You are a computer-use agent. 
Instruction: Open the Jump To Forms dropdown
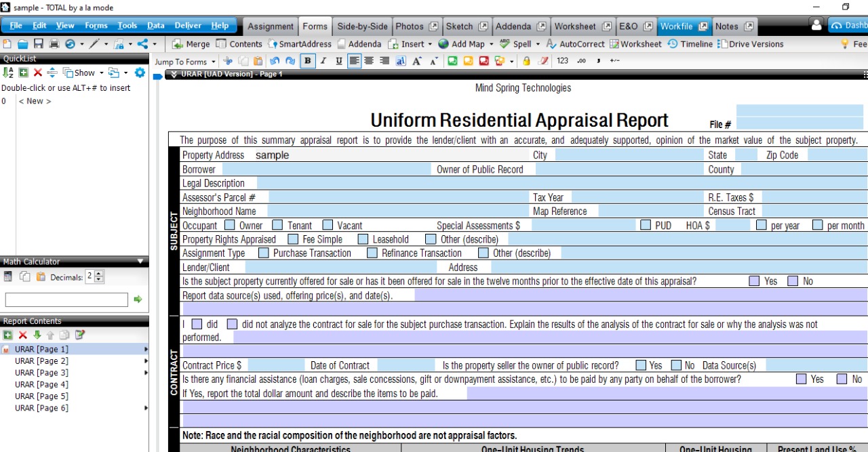pyautogui.click(x=184, y=62)
